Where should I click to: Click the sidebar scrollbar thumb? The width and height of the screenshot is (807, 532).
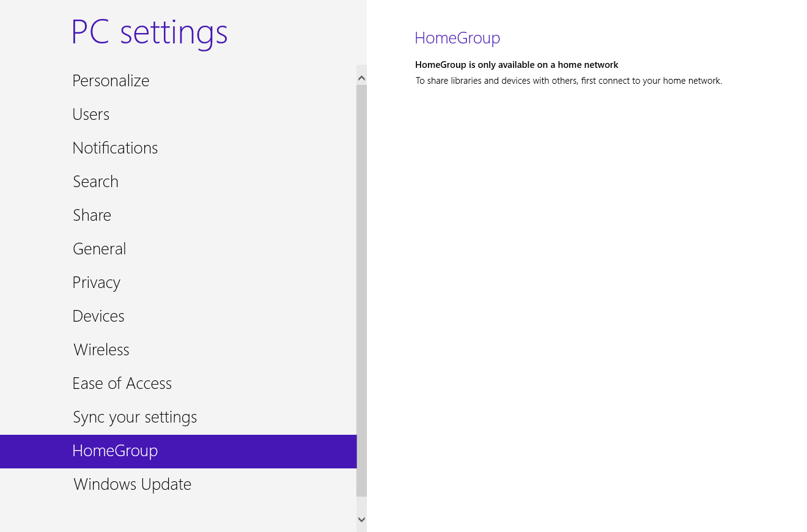tap(361, 290)
